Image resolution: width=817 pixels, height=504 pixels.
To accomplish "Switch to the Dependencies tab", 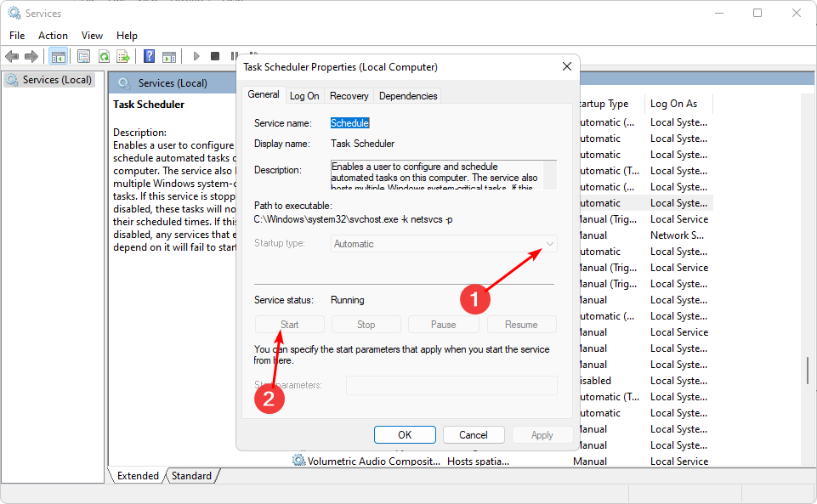I will (x=408, y=96).
